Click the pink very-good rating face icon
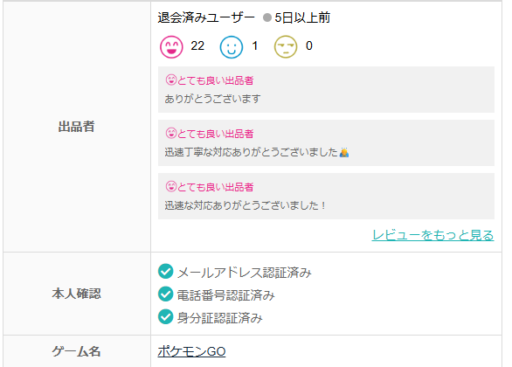 pos(171,47)
